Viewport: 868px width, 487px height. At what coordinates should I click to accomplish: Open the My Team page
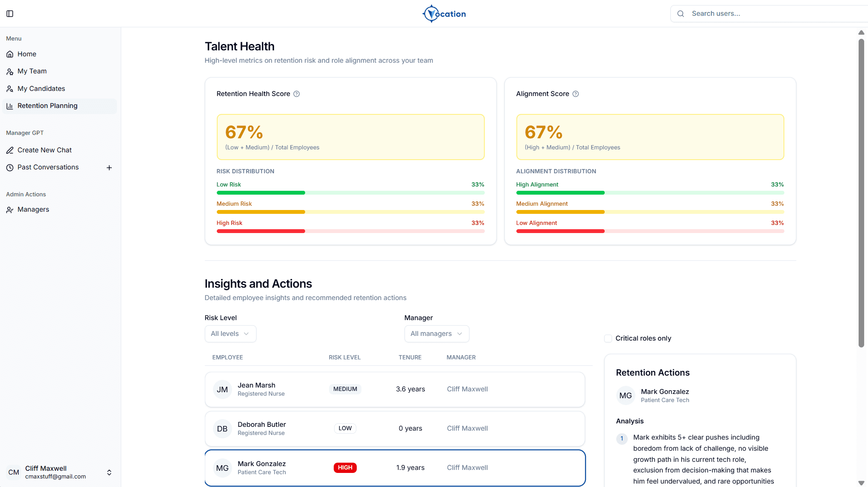[x=59, y=71]
